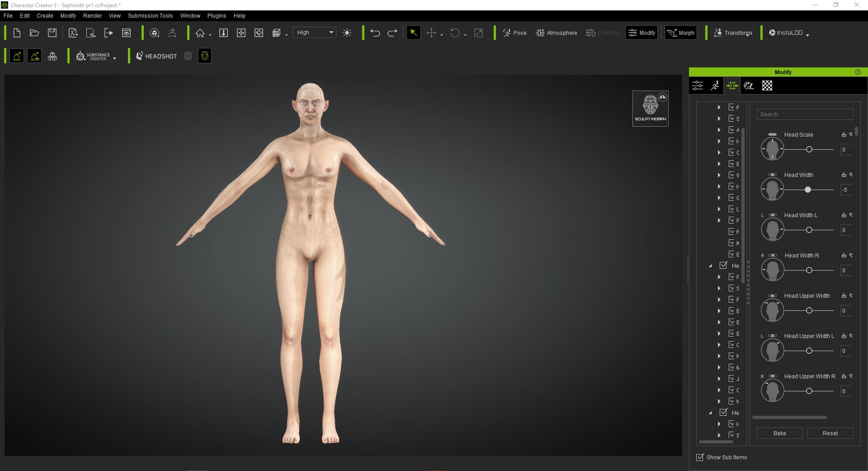The height and width of the screenshot is (471, 868).
Task: Click the Head Width slider handle
Action: tap(807, 190)
